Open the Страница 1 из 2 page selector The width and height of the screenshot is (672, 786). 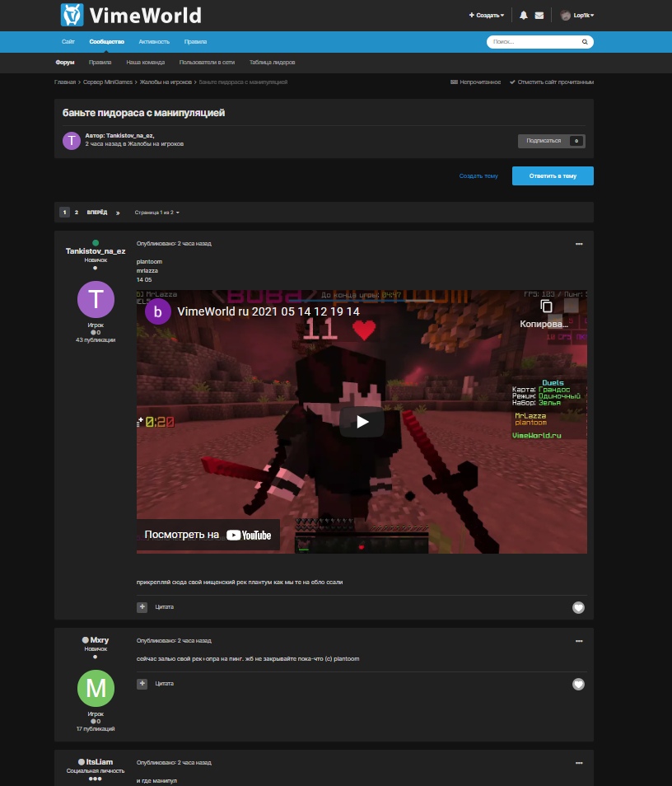(x=156, y=213)
